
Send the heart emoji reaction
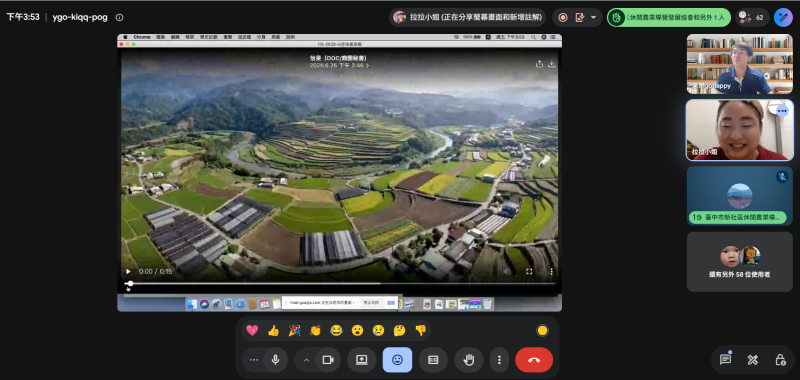pyautogui.click(x=252, y=331)
